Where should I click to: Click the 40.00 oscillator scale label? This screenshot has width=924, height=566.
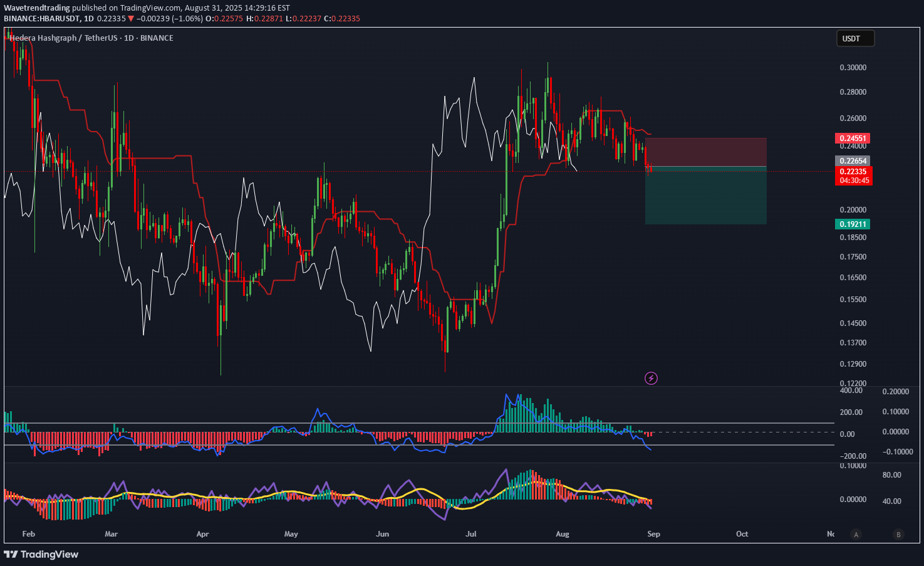tap(892, 501)
